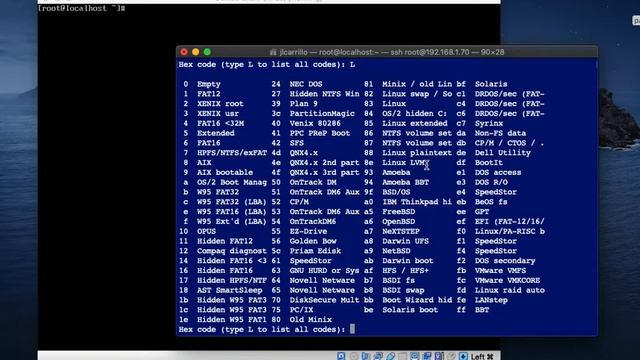Click the VirtualBox optical disk status icon

pyautogui.click(x=353, y=356)
